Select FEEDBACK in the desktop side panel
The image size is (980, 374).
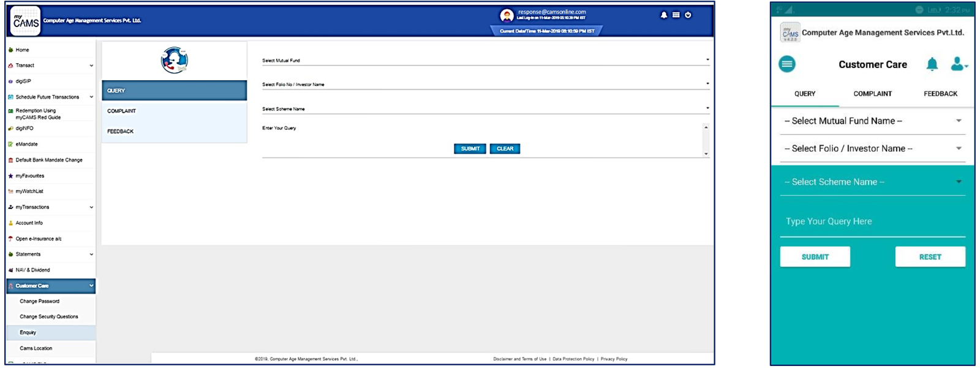[x=121, y=131]
